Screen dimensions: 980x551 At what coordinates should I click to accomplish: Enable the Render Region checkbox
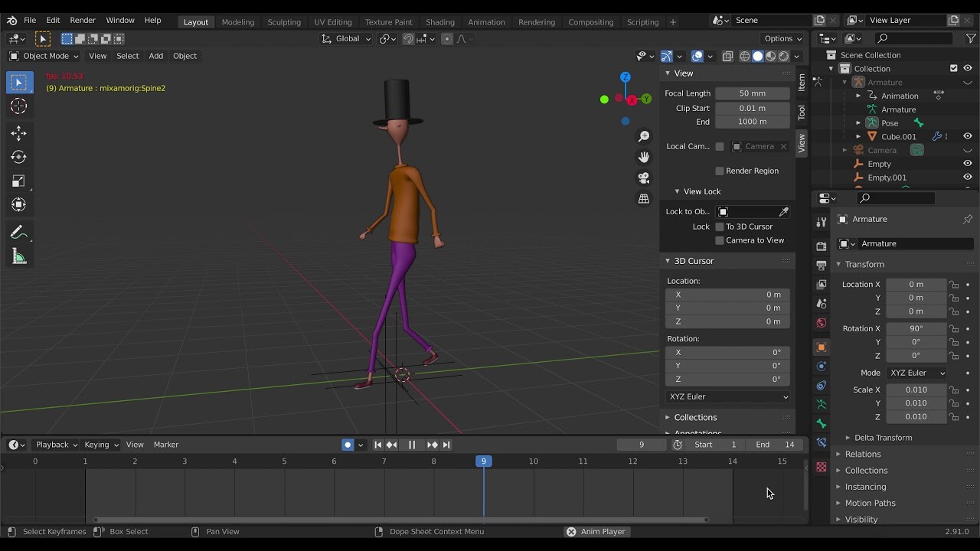tap(720, 171)
